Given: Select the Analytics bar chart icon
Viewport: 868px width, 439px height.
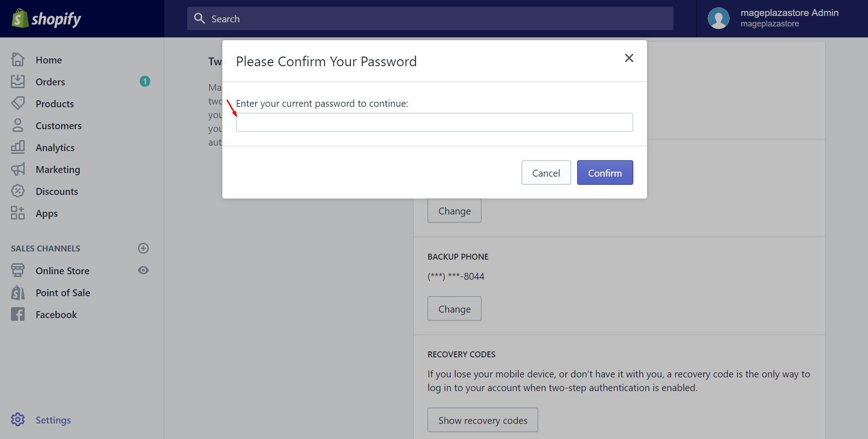Looking at the screenshot, I should [18, 147].
